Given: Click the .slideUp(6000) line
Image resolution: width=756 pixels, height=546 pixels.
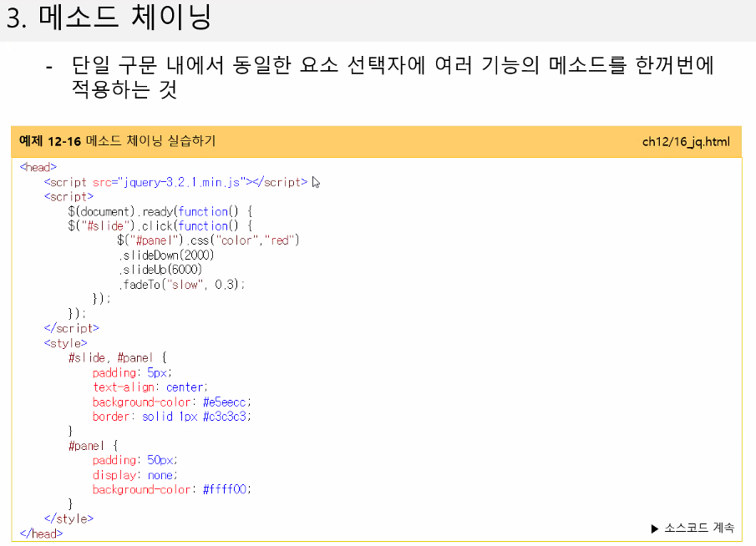Looking at the screenshot, I should pos(160,270).
